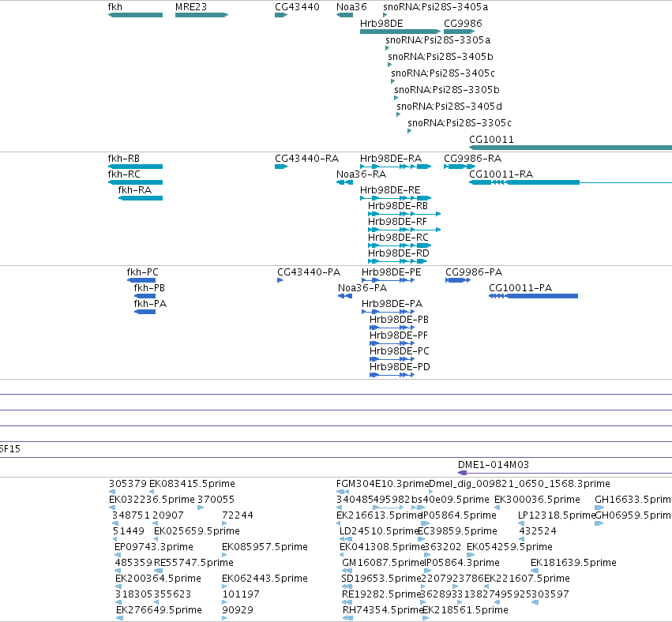Open the Hrb98DE gene feature
This screenshot has width=672, height=622.
(x=400, y=32)
